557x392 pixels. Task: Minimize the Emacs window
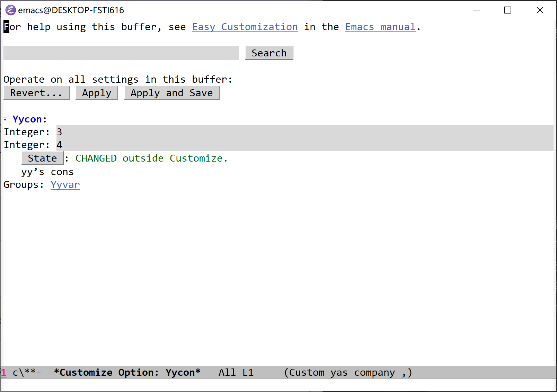(x=476, y=10)
